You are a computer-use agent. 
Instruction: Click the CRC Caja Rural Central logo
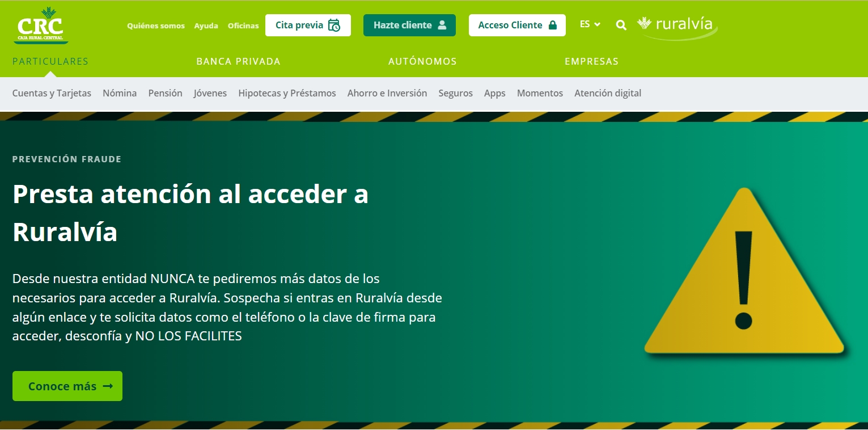pyautogui.click(x=41, y=26)
